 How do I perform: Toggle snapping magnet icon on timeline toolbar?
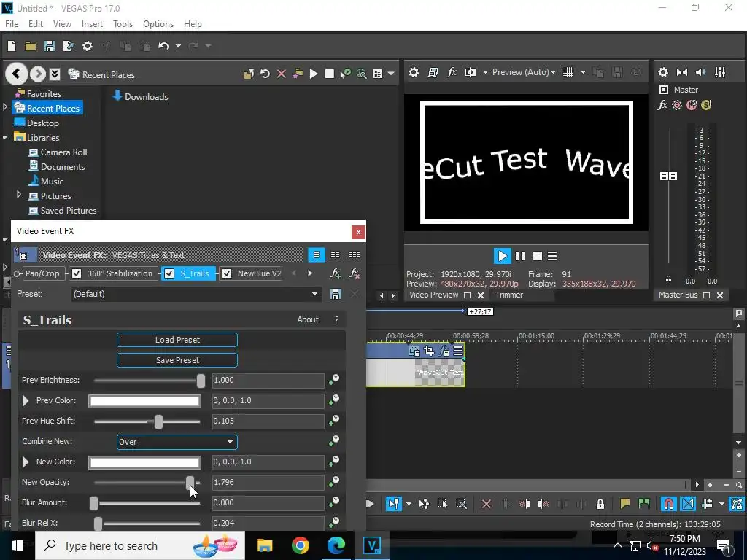click(668, 504)
